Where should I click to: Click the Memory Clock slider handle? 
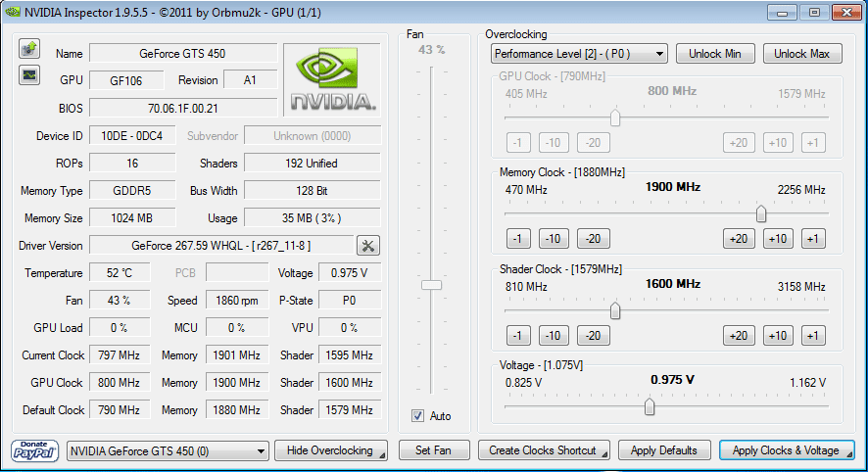point(761,213)
